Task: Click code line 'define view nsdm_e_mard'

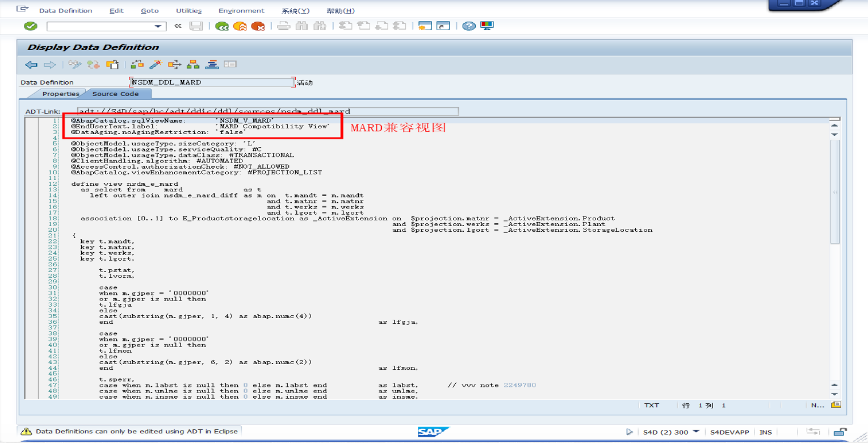Action: [124, 184]
